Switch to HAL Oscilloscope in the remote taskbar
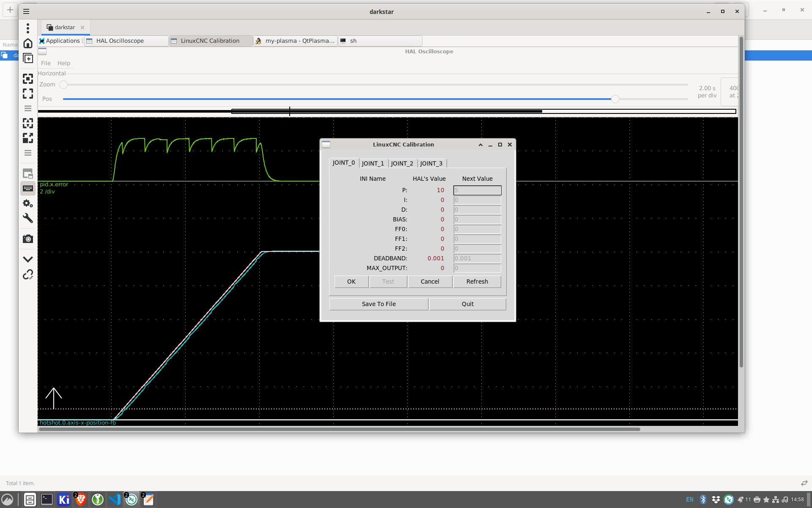812x508 pixels. [126, 41]
